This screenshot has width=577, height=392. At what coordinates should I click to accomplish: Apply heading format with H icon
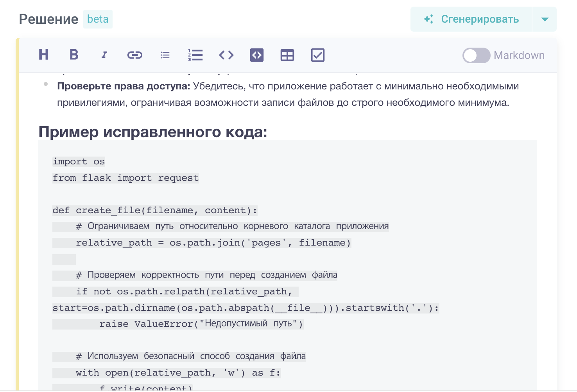pyautogui.click(x=44, y=55)
